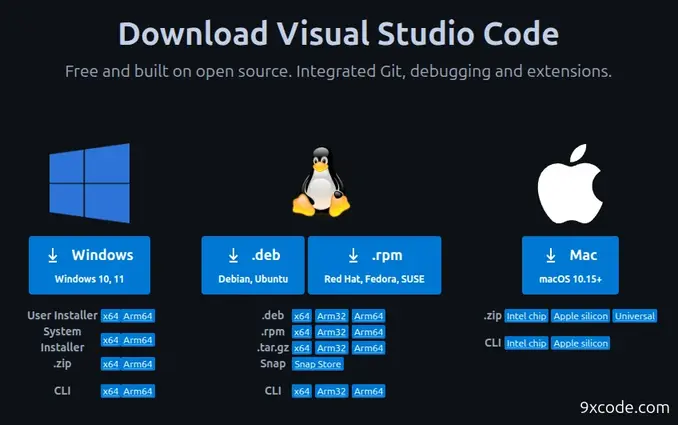The image size is (678, 425).
Task: Select Mac .zip Intel chip link
Action: (526, 316)
